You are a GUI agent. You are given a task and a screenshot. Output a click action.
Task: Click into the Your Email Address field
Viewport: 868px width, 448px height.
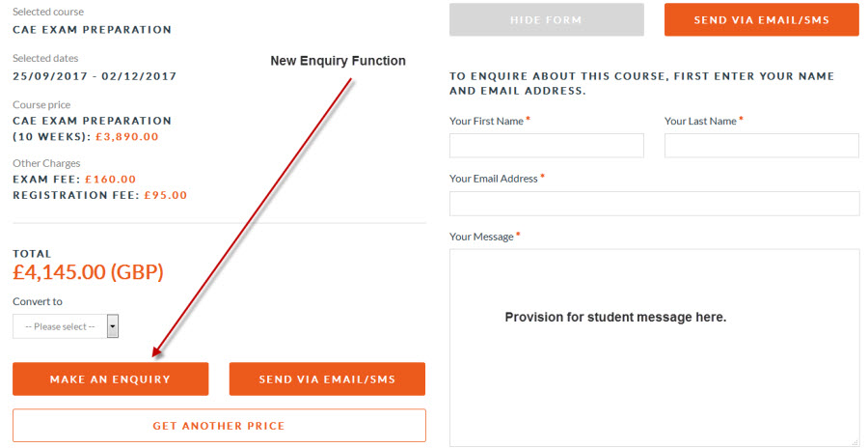click(654, 204)
